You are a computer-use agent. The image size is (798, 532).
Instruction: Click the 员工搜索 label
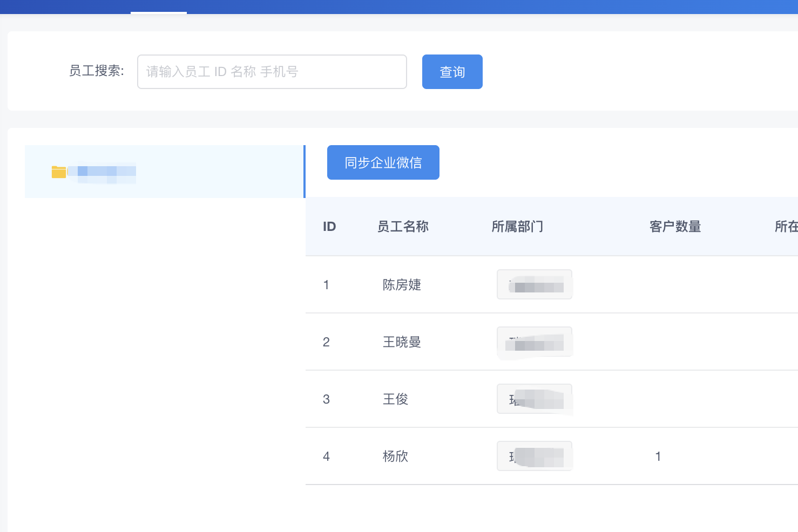click(97, 71)
